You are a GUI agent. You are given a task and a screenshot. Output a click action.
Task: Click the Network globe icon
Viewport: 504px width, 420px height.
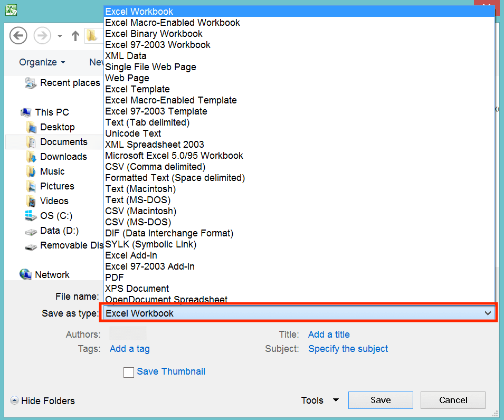pyautogui.click(x=26, y=274)
